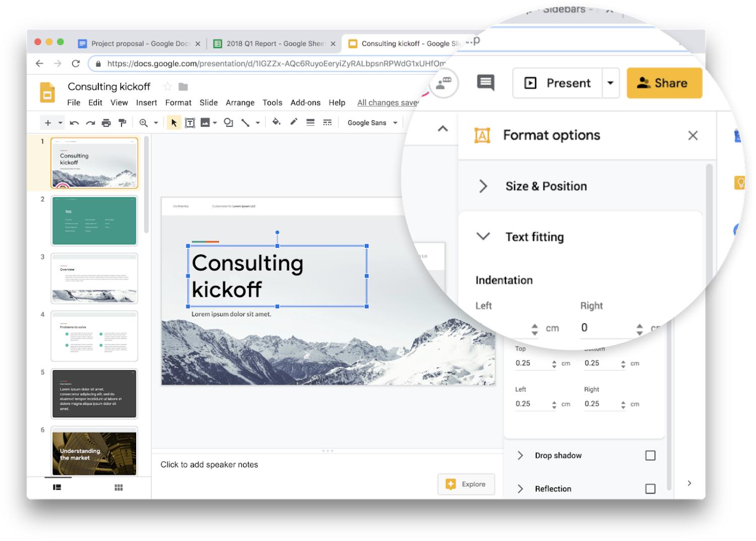756x541 pixels.
Task: Enable the Drop shadow checkbox
Action: coord(650,455)
